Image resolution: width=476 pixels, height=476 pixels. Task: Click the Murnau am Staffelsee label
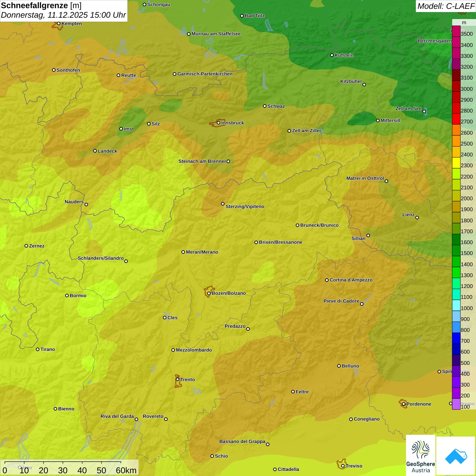(216, 34)
